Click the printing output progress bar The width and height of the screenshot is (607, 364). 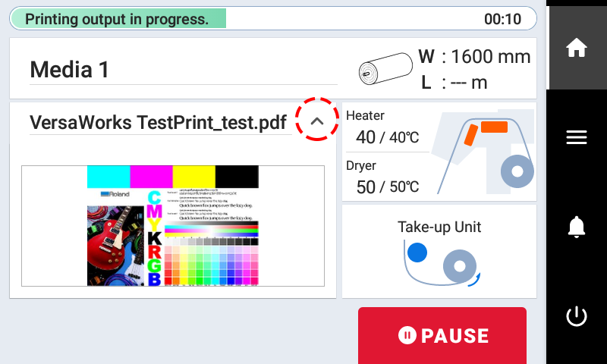[119, 19]
